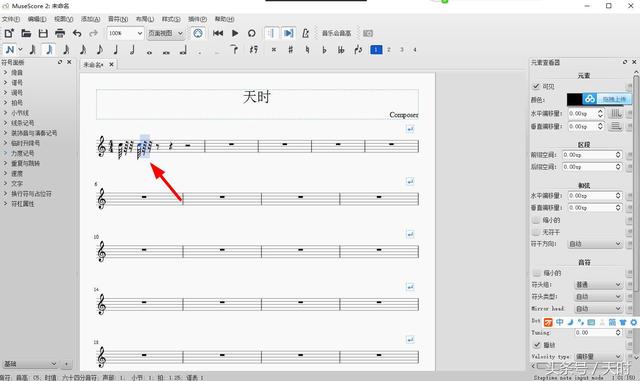Image resolution: width=640 pixels, height=381 pixels.
Task: Toggle note input mode N icon
Action: coord(10,50)
